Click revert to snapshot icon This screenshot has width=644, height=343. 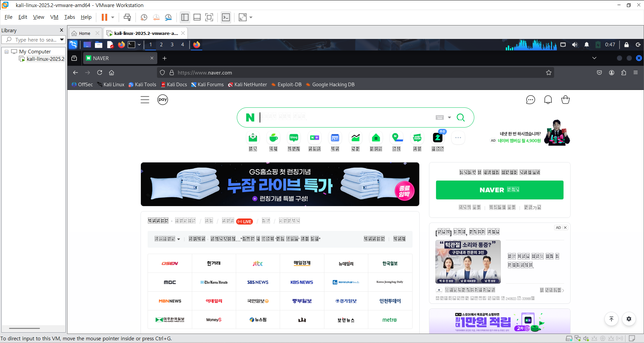pos(156,17)
